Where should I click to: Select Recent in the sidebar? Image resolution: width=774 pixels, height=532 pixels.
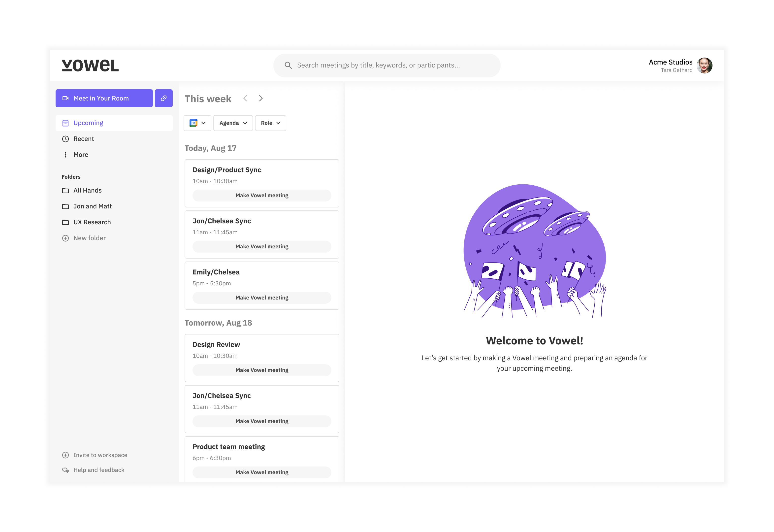point(114,139)
